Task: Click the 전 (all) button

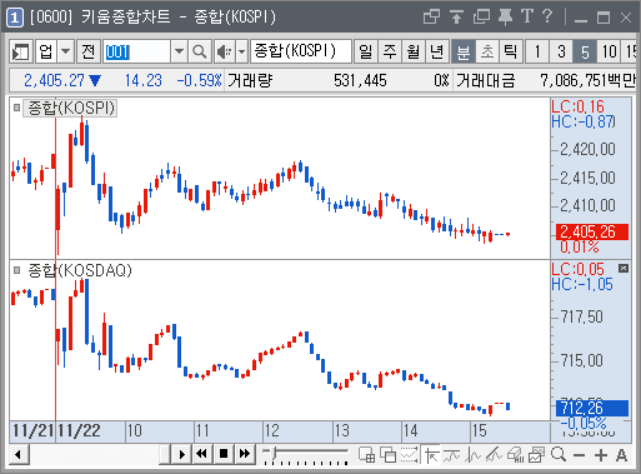Action: point(88,52)
